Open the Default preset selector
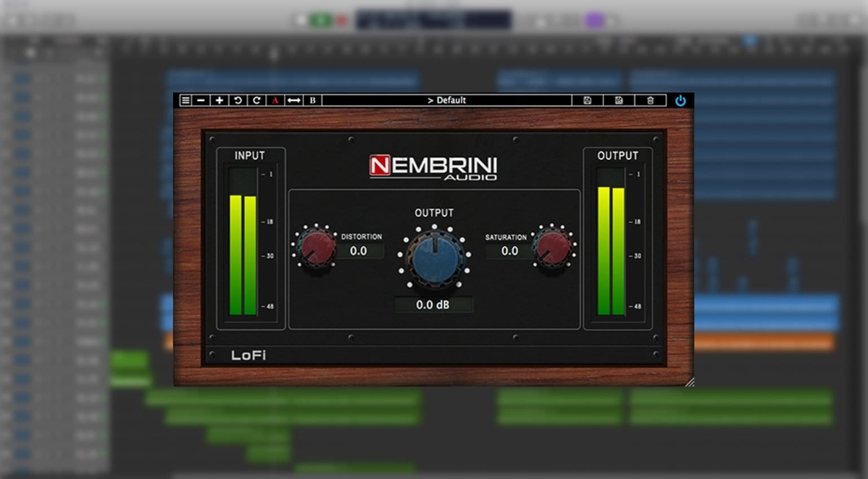The width and height of the screenshot is (868, 479). [446, 100]
